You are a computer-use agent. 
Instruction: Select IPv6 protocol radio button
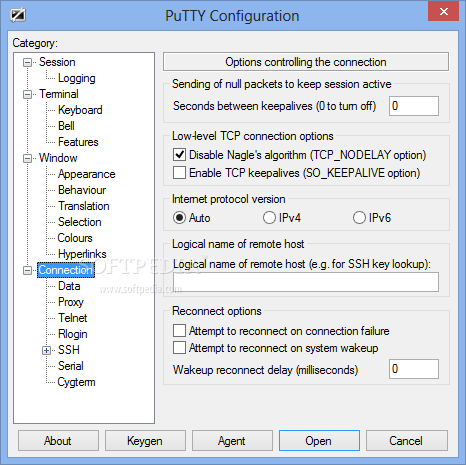(x=359, y=218)
